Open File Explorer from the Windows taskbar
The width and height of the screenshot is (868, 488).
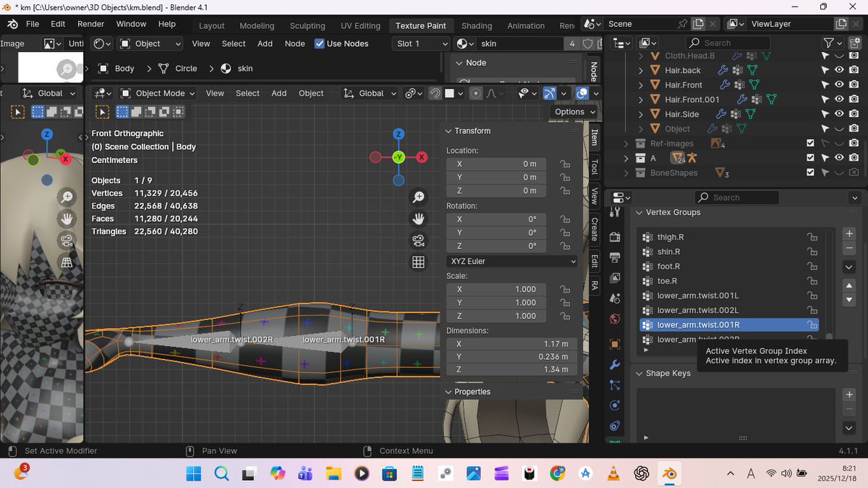pos(333,474)
